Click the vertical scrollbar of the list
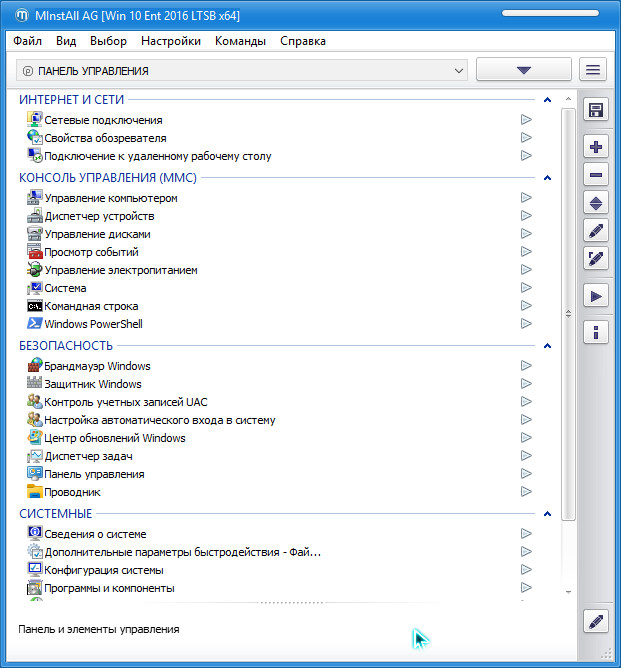Image resolution: width=621 pixels, height=668 pixels. coord(568,313)
